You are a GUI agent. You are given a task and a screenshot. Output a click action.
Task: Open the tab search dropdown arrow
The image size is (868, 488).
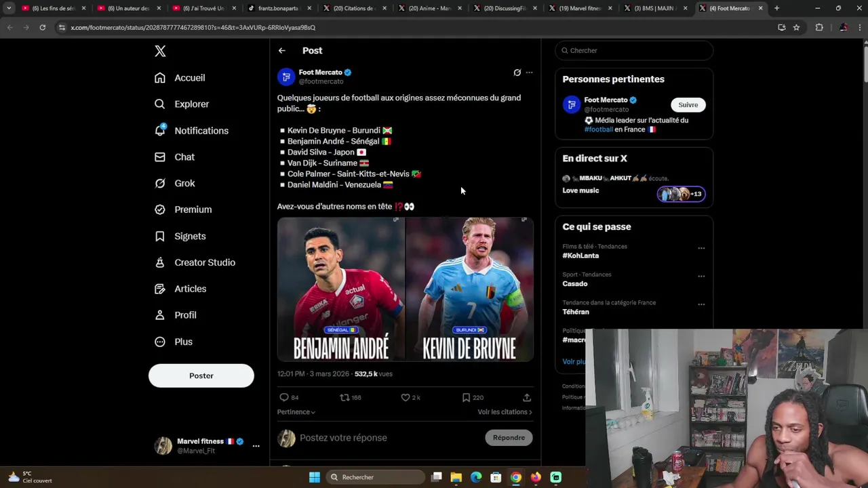(9, 9)
